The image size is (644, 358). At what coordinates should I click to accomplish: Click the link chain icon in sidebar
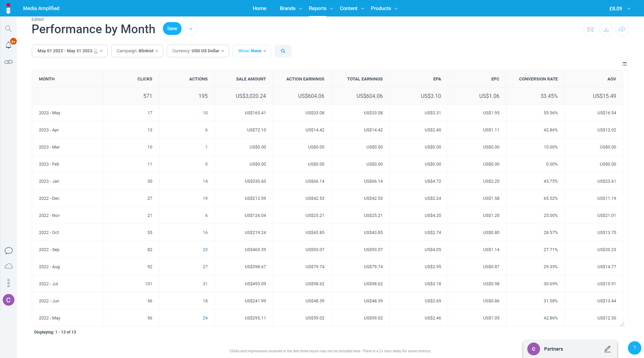pos(8,62)
